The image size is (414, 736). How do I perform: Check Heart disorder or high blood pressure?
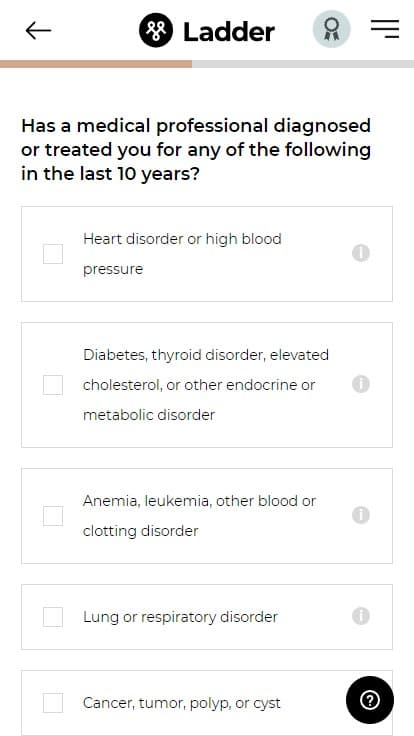pos(53,254)
